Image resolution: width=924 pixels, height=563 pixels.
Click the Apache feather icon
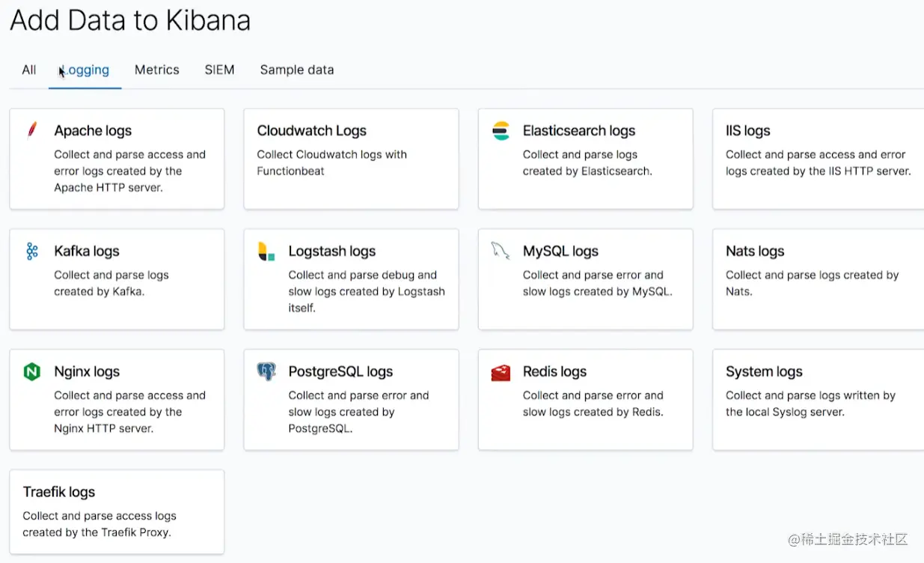click(x=31, y=131)
